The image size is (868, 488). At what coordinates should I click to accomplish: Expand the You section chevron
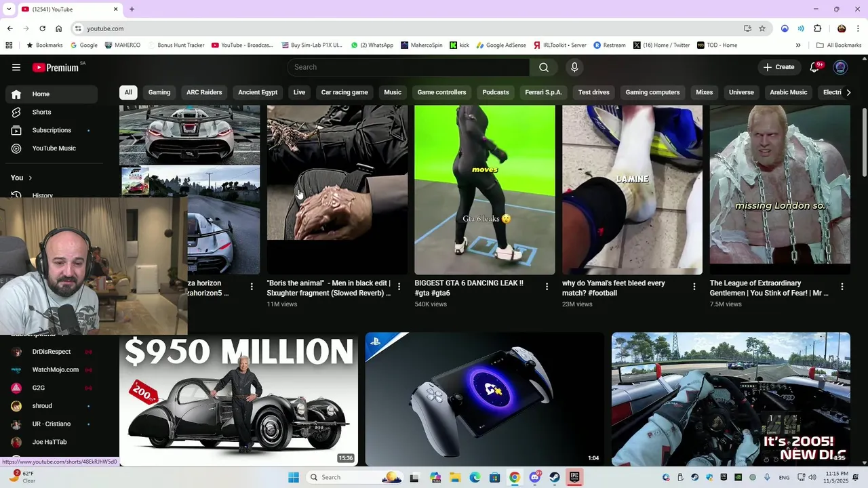tap(30, 178)
